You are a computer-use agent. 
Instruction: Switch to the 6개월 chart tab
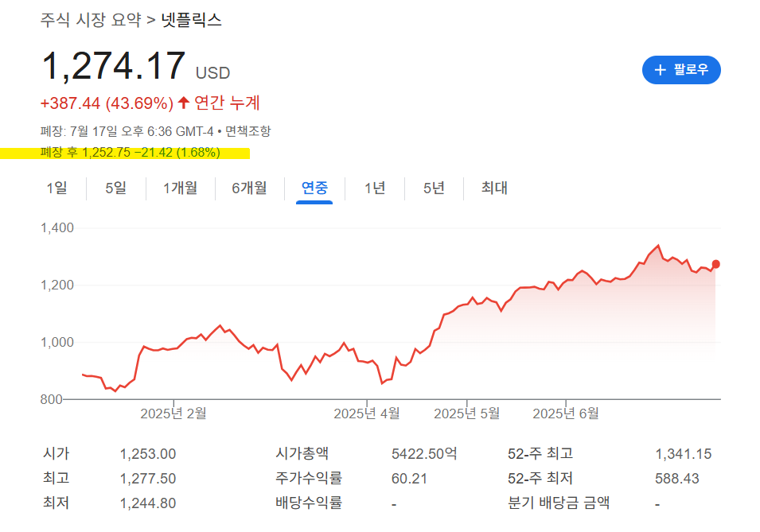[249, 188]
